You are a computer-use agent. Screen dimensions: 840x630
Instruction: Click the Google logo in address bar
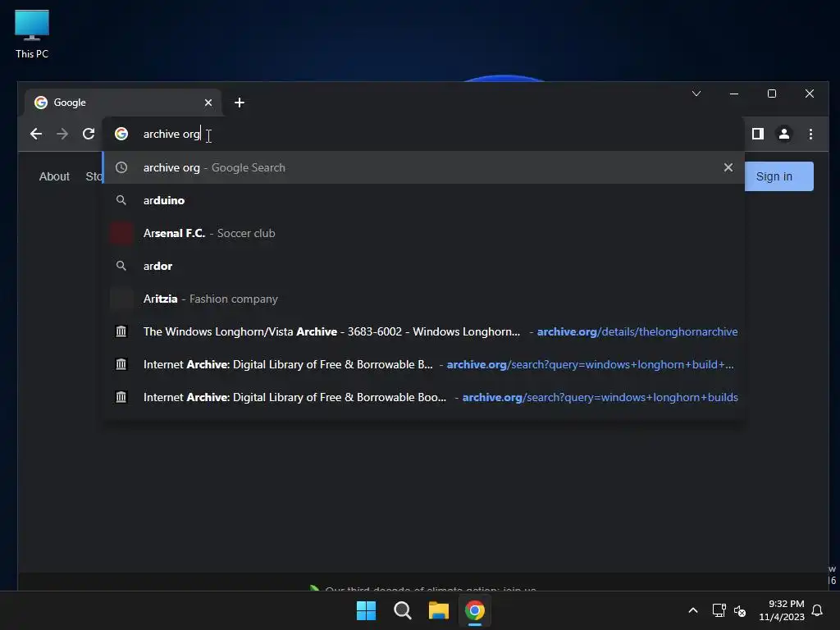pyautogui.click(x=121, y=134)
